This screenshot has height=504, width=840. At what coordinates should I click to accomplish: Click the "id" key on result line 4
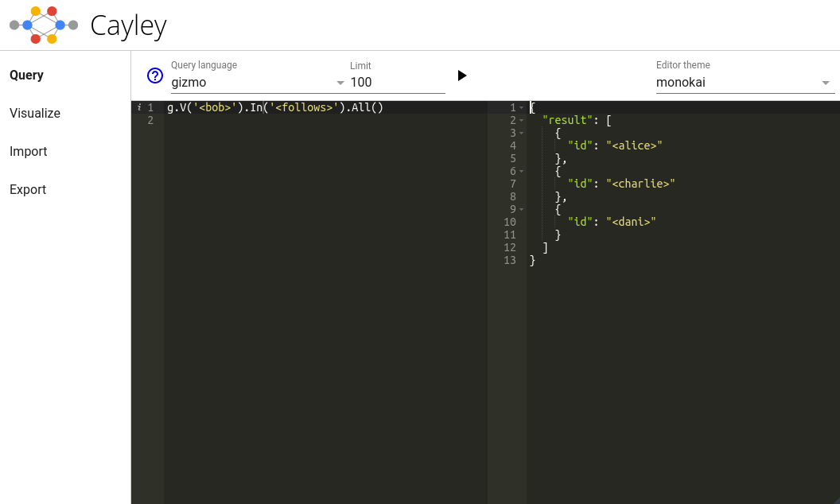pyautogui.click(x=580, y=145)
